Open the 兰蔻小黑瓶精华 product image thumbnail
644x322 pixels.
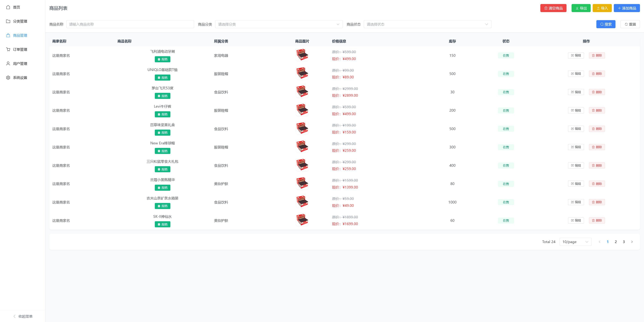(302, 183)
